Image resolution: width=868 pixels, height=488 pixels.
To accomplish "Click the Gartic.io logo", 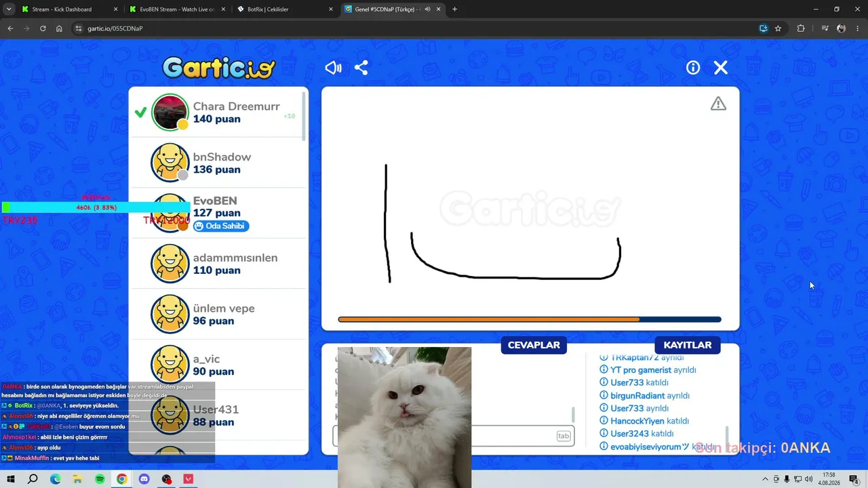I will [x=218, y=68].
